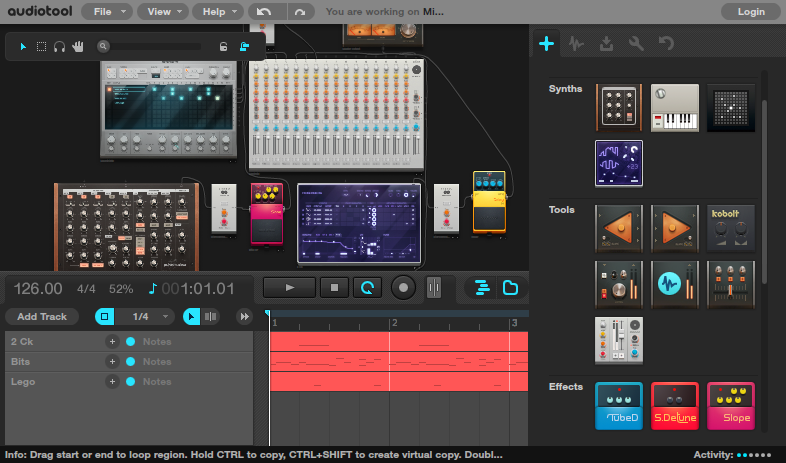Undo the last action in top bar
The height and width of the screenshot is (463, 786).
pos(265,12)
